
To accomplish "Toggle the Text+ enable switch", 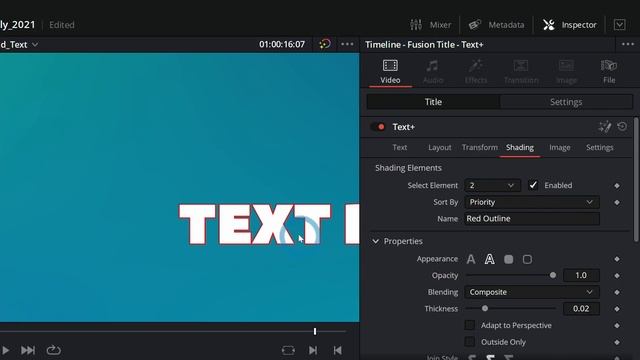I will [x=378, y=127].
